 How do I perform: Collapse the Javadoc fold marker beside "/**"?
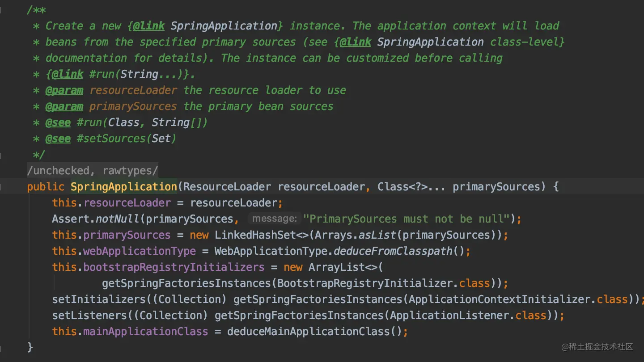[1, 10]
